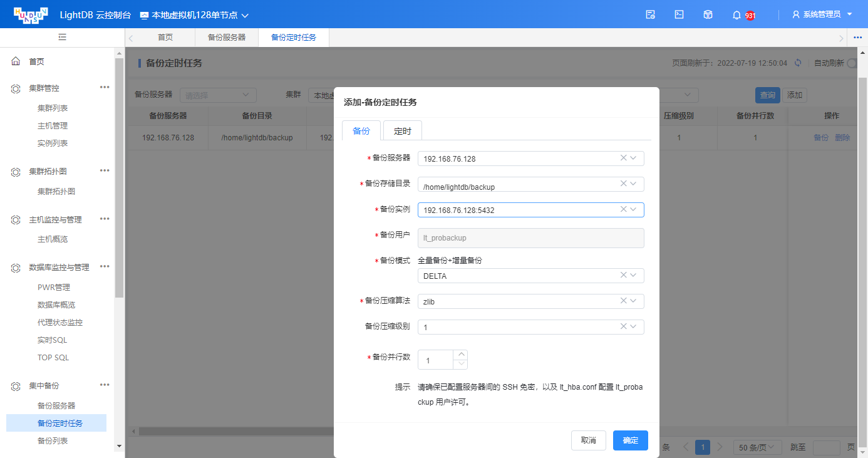Viewport: 868px width, 458px height.
Task: Open the document settings icon in header
Action: pyautogui.click(x=651, y=14)
